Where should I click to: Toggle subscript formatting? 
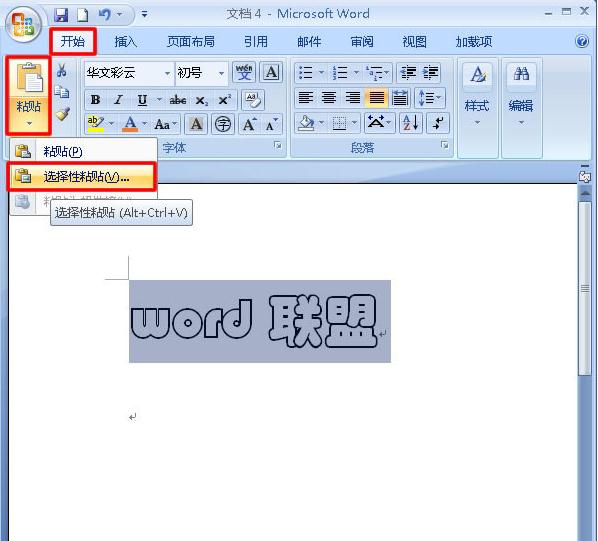tap(201, 100)
